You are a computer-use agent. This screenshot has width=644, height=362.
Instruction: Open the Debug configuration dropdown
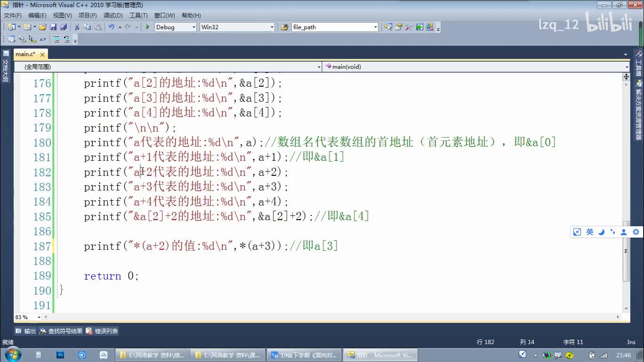click(x=193, y=27)
